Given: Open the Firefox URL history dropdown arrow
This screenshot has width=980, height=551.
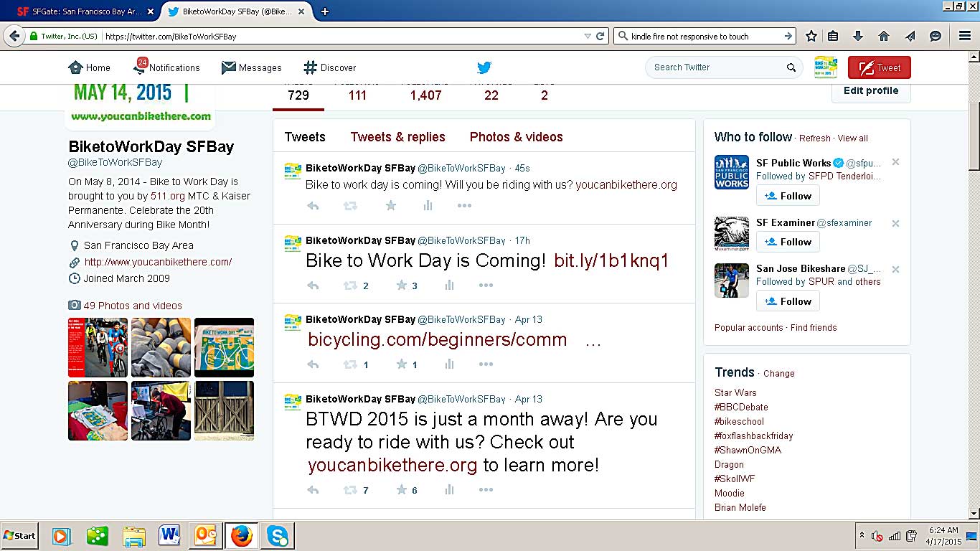Looking at the screenshot, I should point(588,36).
